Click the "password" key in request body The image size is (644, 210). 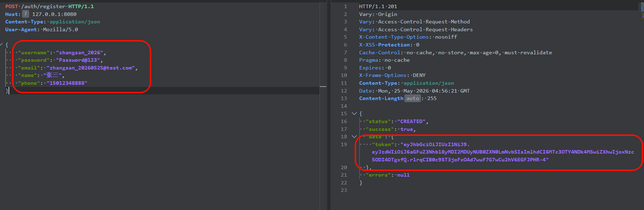pyautogui.click(x=34, y=60)
